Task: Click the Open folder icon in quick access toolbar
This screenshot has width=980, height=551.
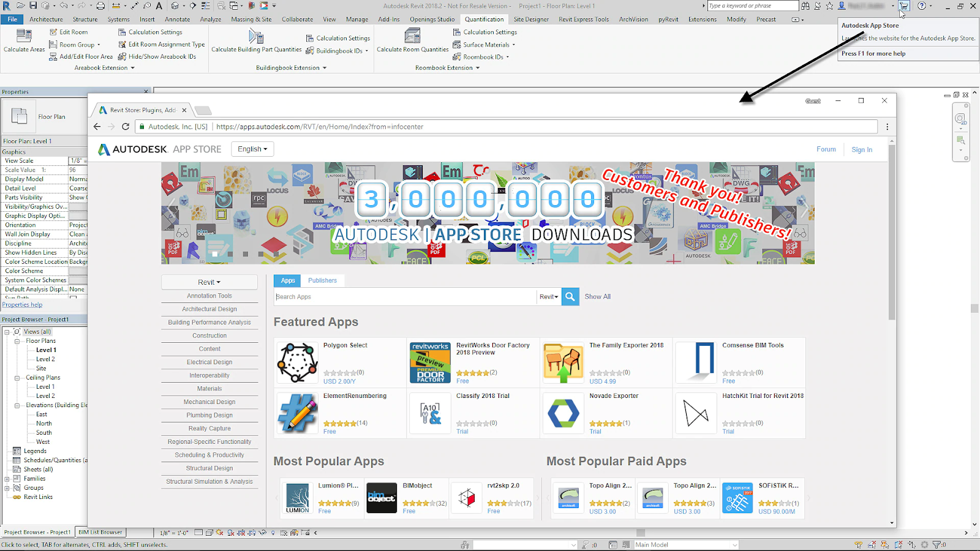Action: click(x=20, y=6)
